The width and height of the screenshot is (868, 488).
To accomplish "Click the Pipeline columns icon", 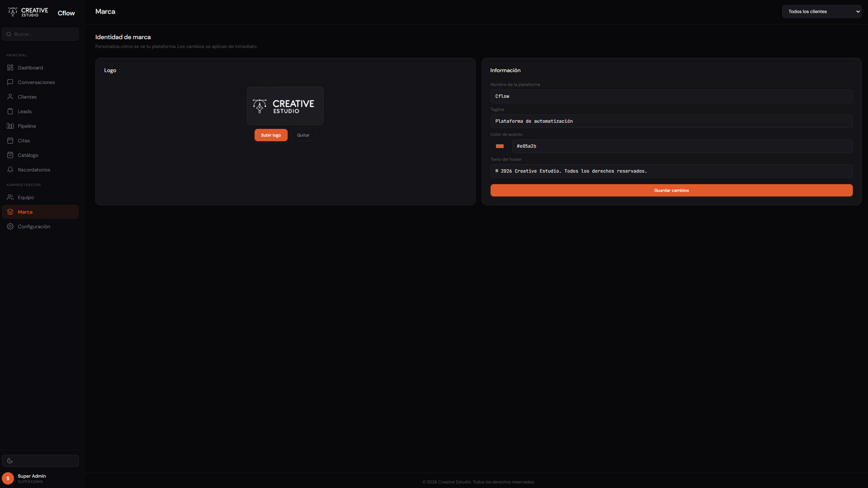I will (10, 126).
